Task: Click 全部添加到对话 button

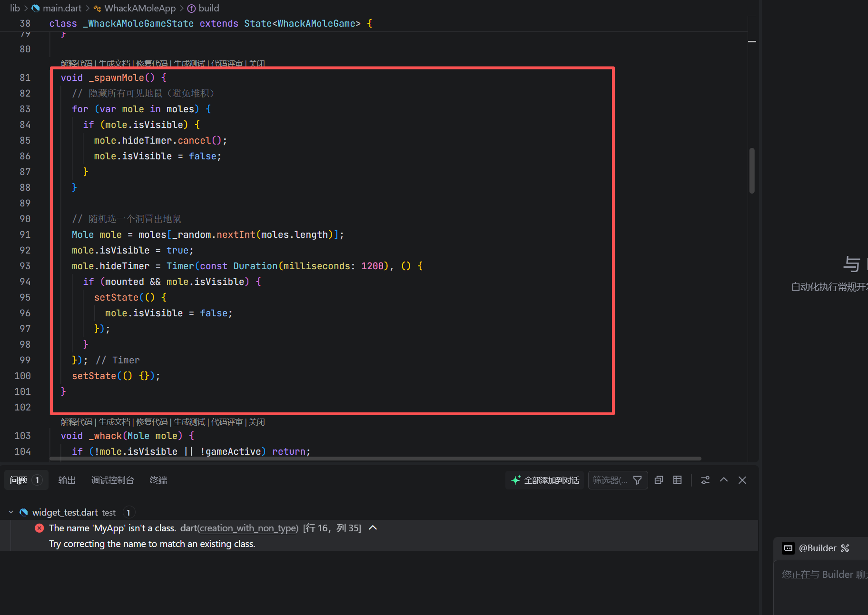Action: click(545, 480)
